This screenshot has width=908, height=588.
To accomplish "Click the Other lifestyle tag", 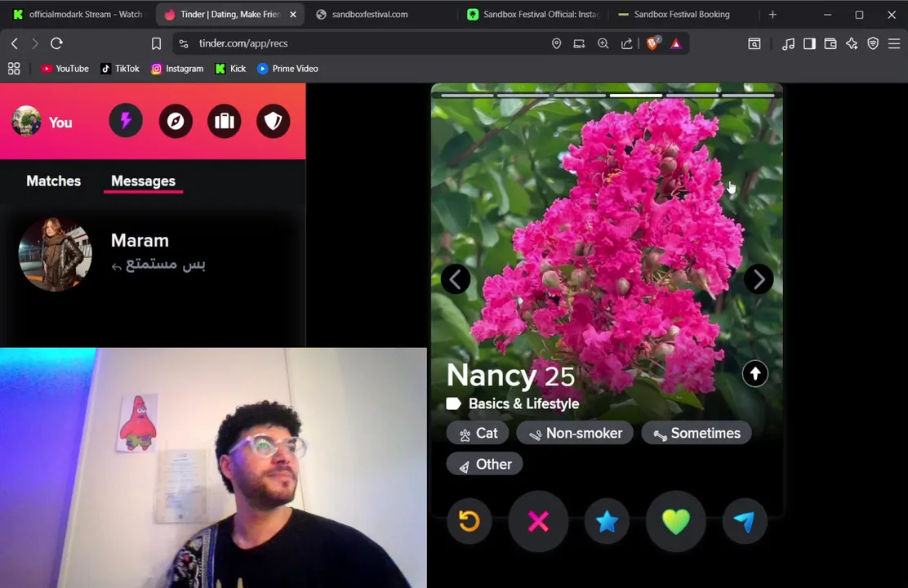I will 485,464.
